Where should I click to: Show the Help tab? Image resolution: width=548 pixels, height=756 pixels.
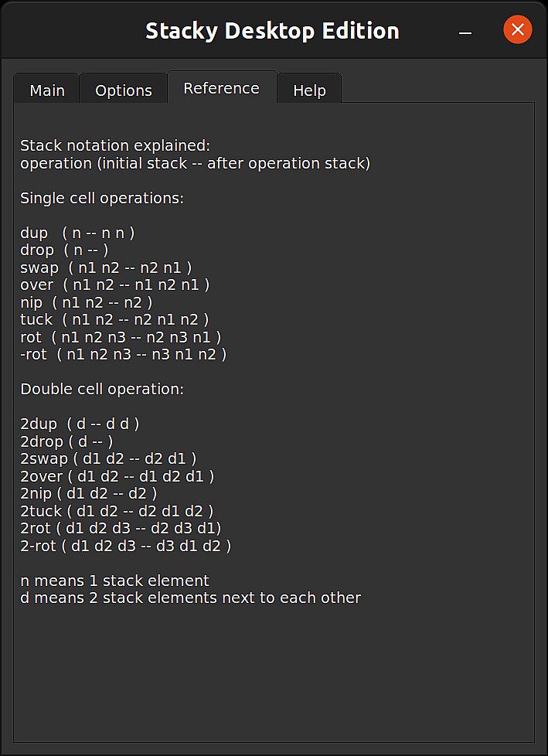[309, 90]
